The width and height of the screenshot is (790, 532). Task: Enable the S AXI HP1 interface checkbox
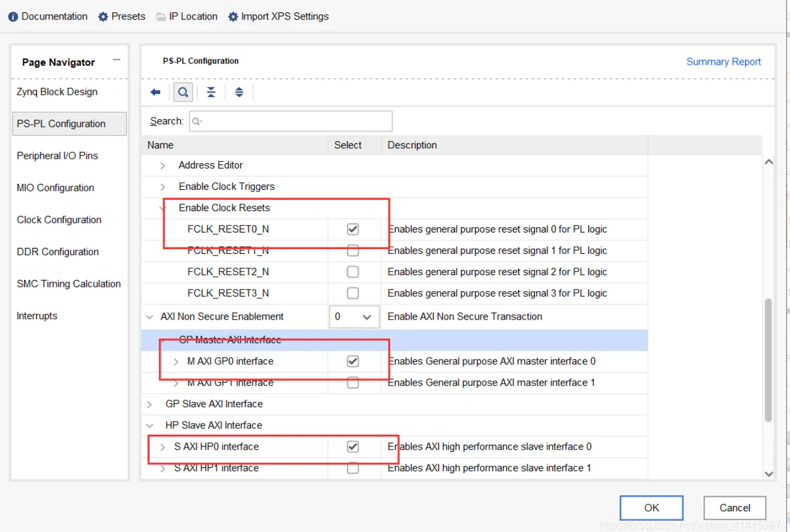pyautogui.click(x=353, y=468)
